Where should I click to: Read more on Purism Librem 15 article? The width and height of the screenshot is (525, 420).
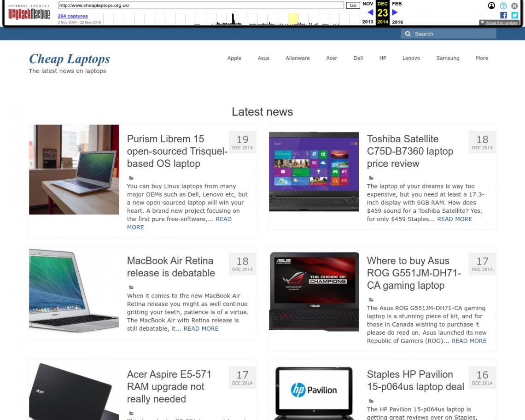pyautogui.click(x=179, y=223)
